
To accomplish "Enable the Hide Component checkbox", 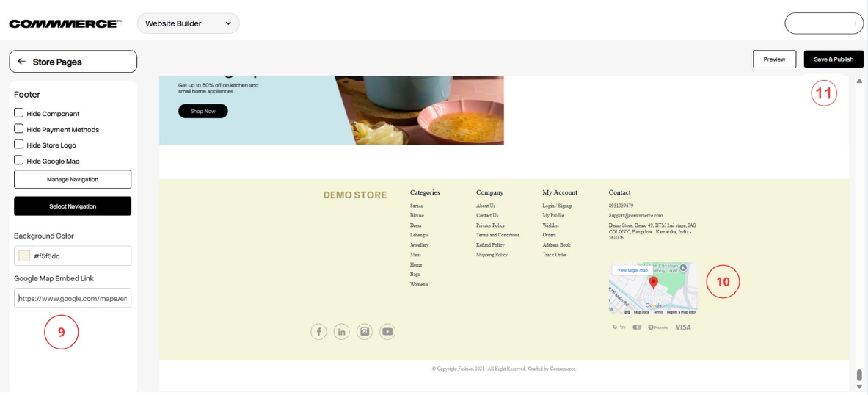I will (x=19, y=113).
